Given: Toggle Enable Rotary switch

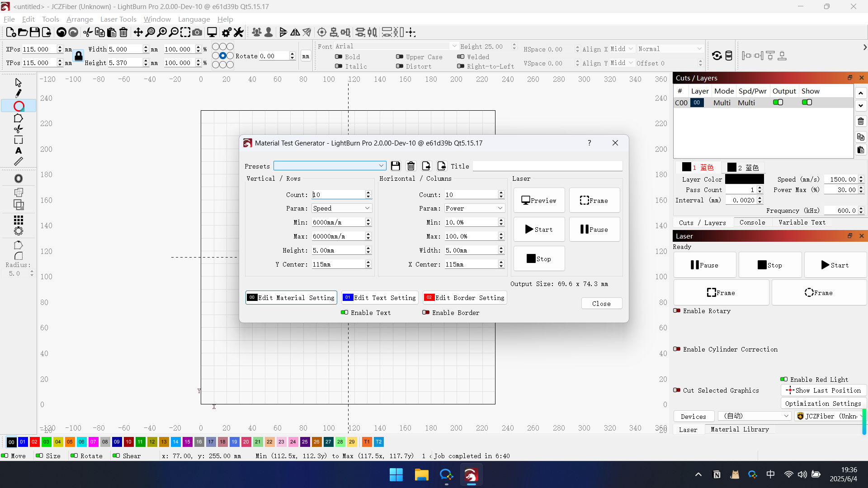Looking at the screenshot, I should point(677,311).
